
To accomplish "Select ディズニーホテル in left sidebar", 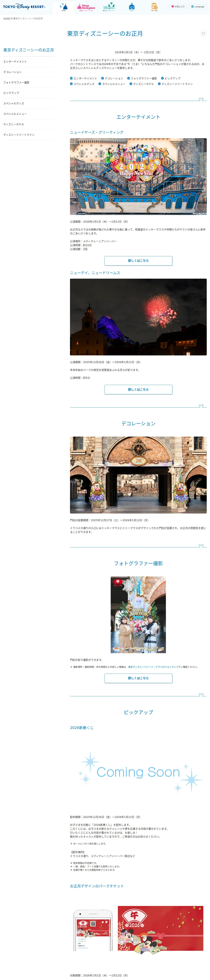I will click(29, 124).
